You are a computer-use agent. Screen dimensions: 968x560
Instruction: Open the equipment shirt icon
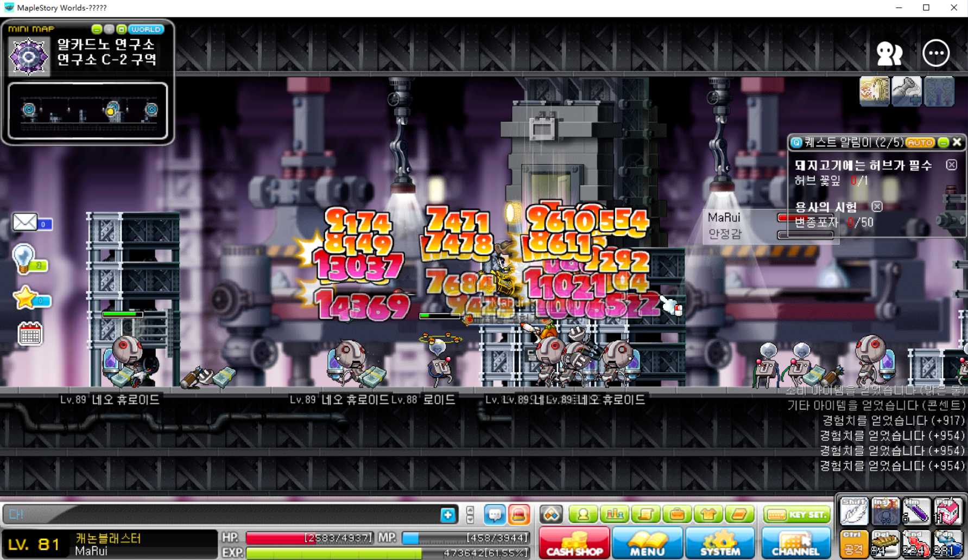pyautogui.click(x=708, y=514)
